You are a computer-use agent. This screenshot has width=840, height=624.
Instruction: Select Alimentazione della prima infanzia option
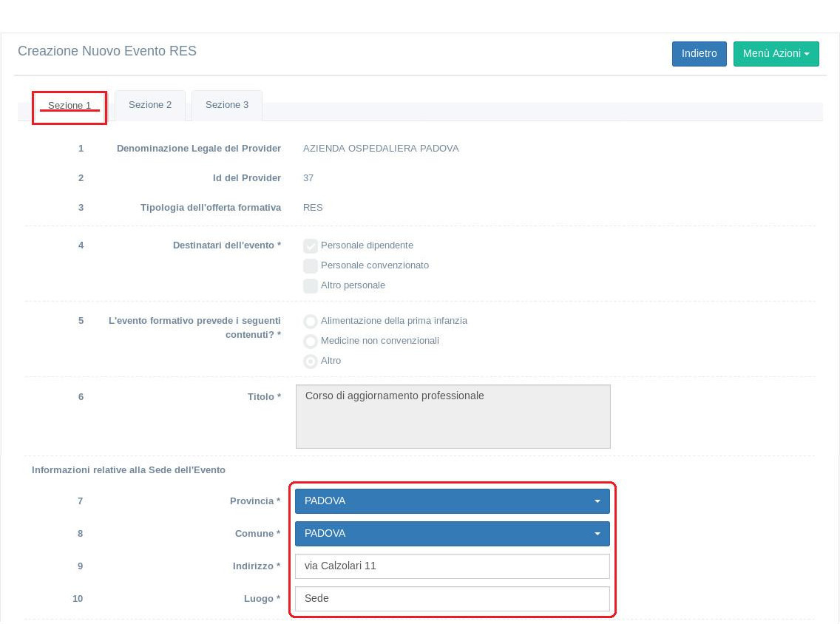pos(311,322)
